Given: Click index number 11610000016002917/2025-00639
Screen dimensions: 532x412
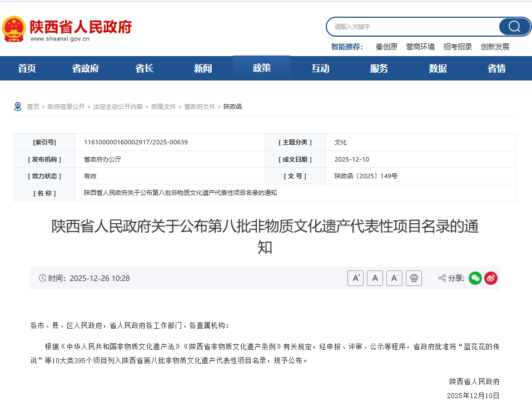Looking at the screenshot, I should click(136, 142).
